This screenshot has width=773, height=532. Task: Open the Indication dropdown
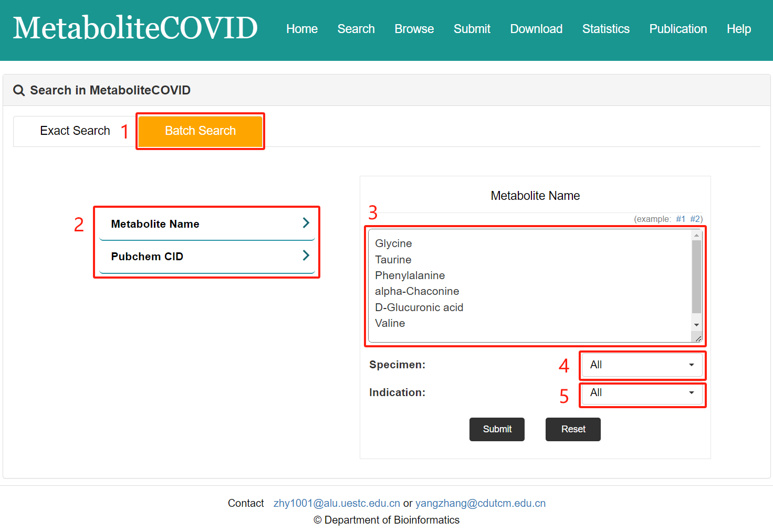pyautogui.click(x=642, y=393)
